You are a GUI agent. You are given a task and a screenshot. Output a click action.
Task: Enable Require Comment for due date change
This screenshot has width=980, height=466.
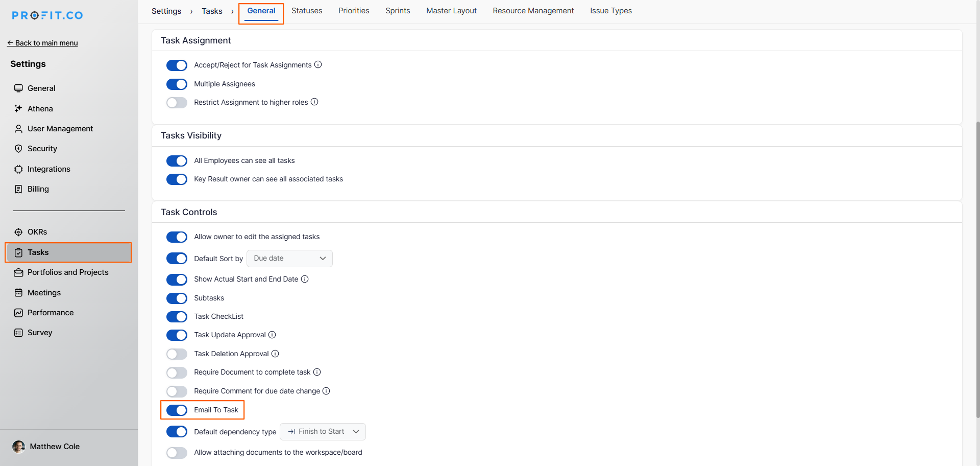click(177, 391)
